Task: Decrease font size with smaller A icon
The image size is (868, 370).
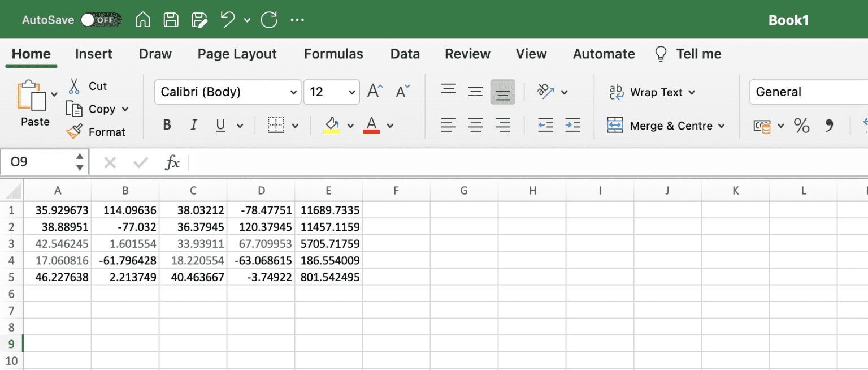Action: [x=403, y=92]
